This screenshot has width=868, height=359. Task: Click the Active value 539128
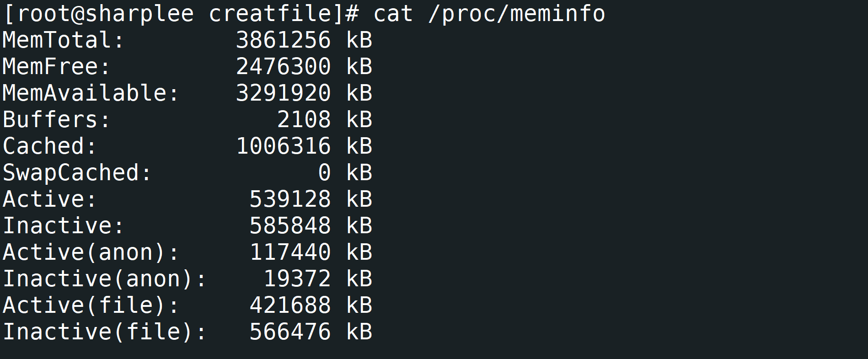(x=290, y=199)
